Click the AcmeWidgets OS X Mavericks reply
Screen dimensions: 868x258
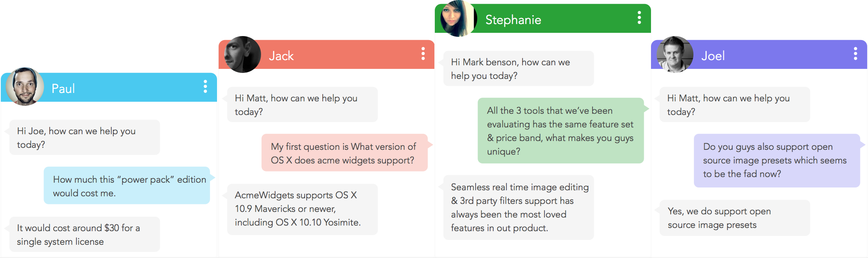302,209
